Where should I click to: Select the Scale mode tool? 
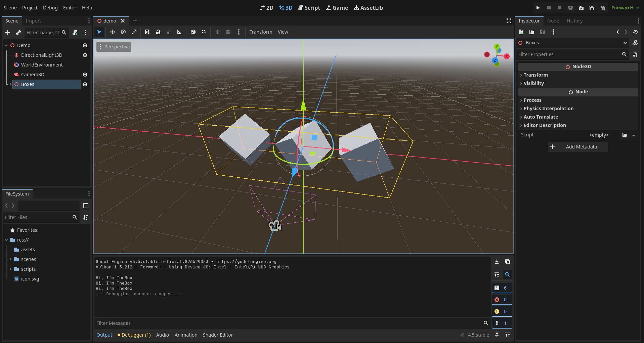coord(134,32)
